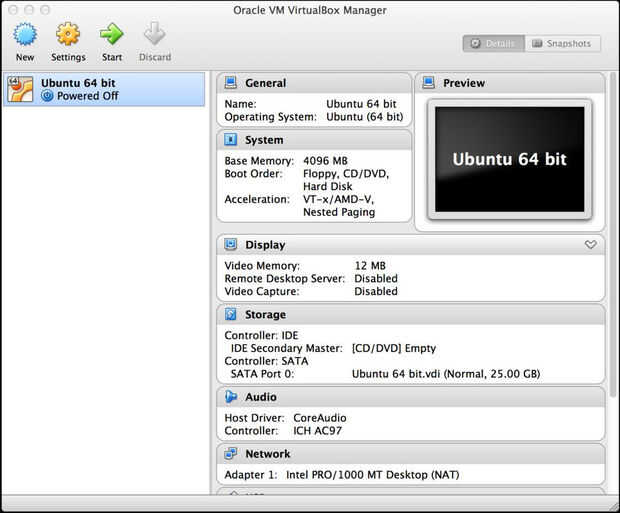This screenshot has height=513, width=620.
Task: Open the Network section header
Action: 411,454
